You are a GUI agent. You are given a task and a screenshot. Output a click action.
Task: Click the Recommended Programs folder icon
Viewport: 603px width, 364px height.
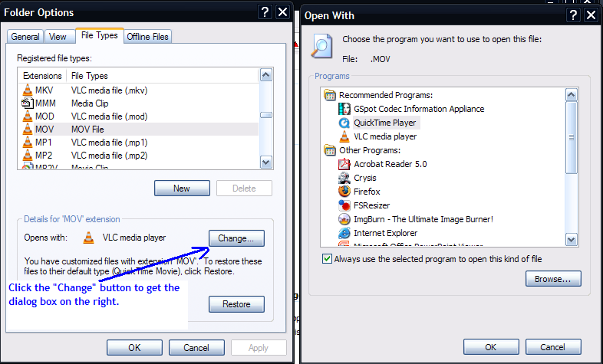click(330, 95)
